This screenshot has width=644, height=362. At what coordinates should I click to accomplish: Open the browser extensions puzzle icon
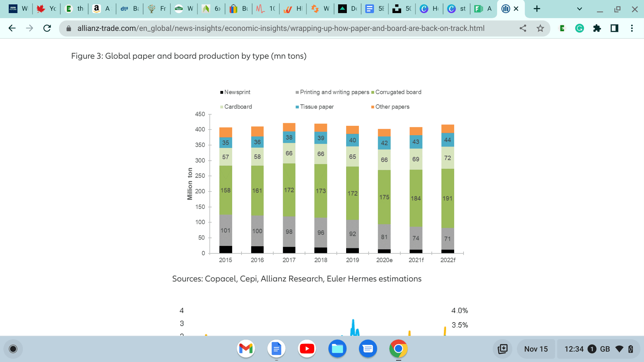[597, 28]
